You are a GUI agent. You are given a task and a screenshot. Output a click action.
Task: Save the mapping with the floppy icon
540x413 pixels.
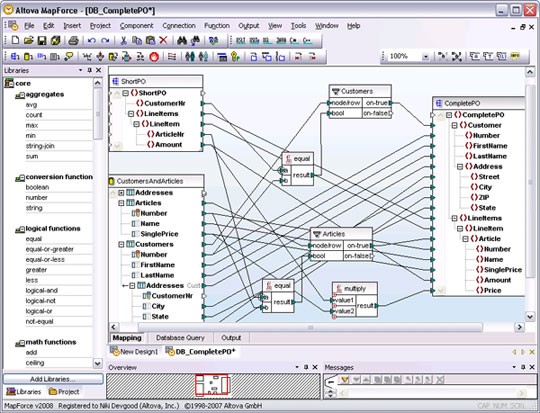(x=42, y=41)
